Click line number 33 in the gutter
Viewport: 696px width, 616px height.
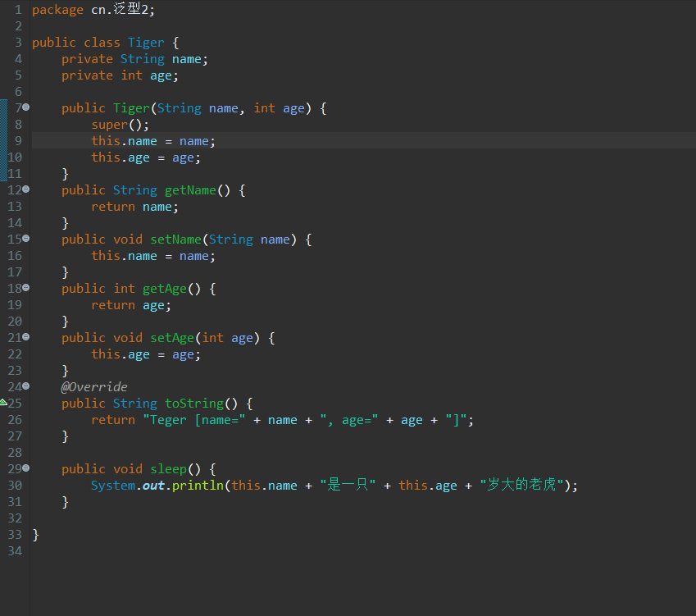(x=15, y=535)
